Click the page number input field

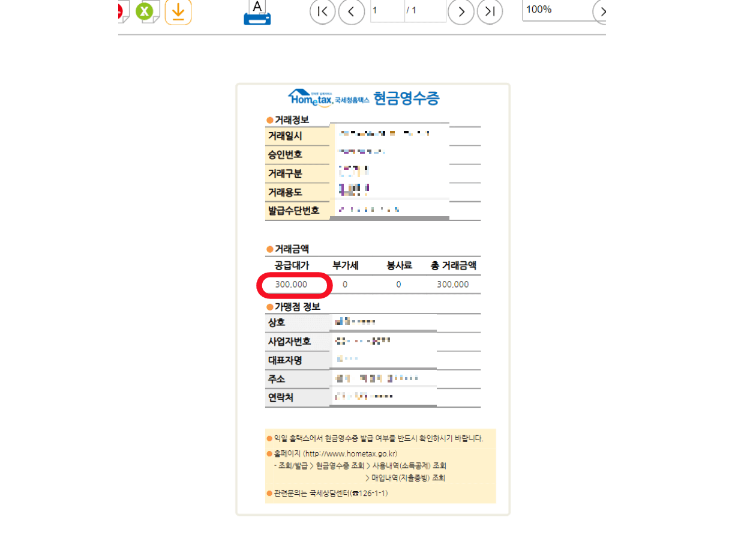tap(387, 11)
